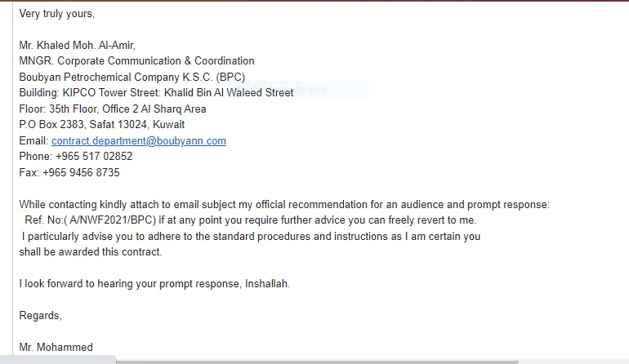Click the horizontal scrollbar thumb at the bottom
The image size is (629, 364).
click(317, 362)
